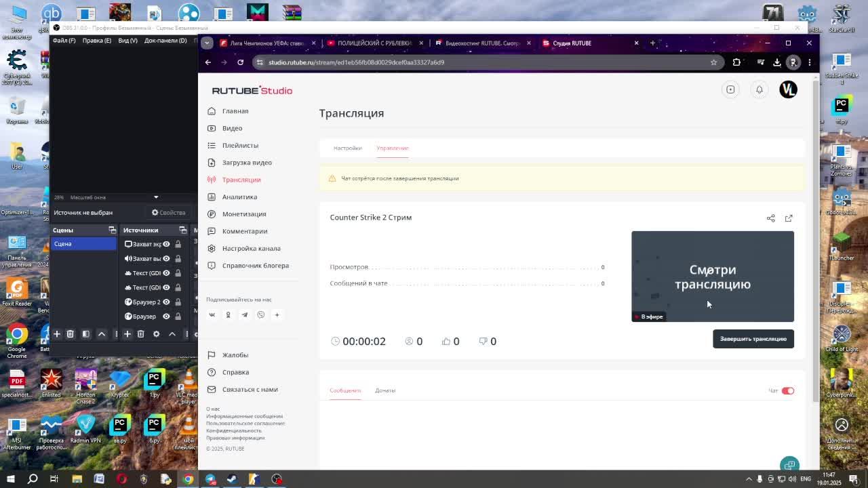Open the scene filters icon in OBS
Viewport: 868px width, 488px height.
point(85,333)
